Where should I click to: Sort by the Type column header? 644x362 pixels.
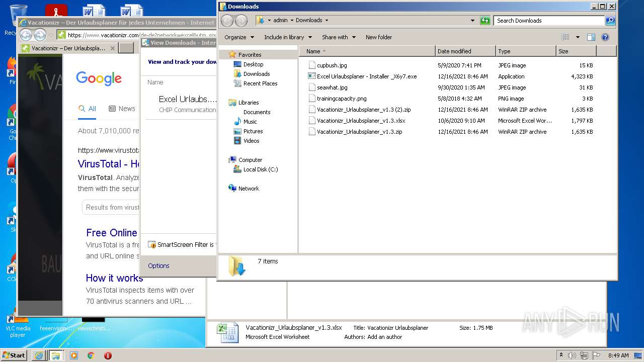point(526,51)
